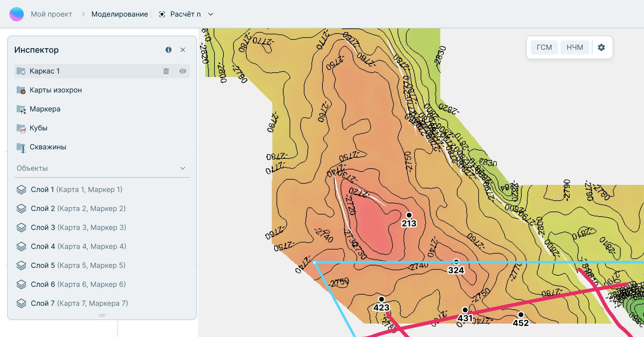Viewport: 644px width, 337px height.
Task: Click the Скважины folder icon
Action: (x=21, y=147)
